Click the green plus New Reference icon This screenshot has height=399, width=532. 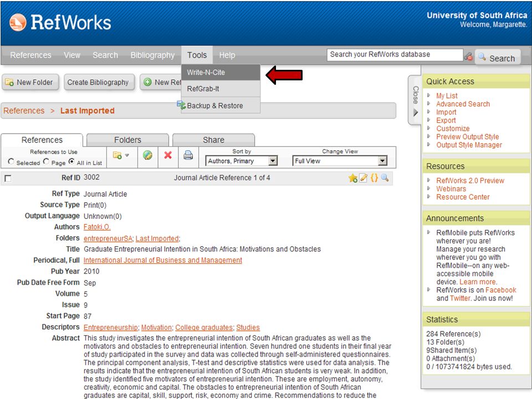pyautogui.click(x=147, y=82)
